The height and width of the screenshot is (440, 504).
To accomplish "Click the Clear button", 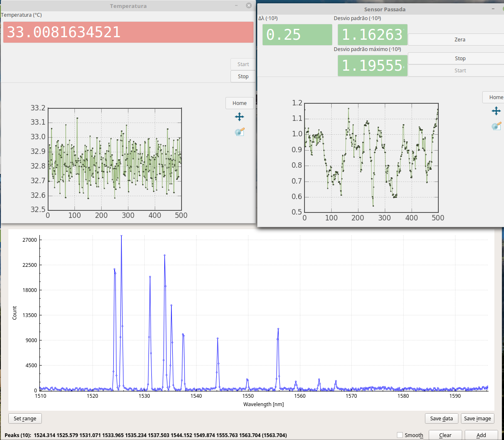I will pyautogui.click(x=445, y=435).
